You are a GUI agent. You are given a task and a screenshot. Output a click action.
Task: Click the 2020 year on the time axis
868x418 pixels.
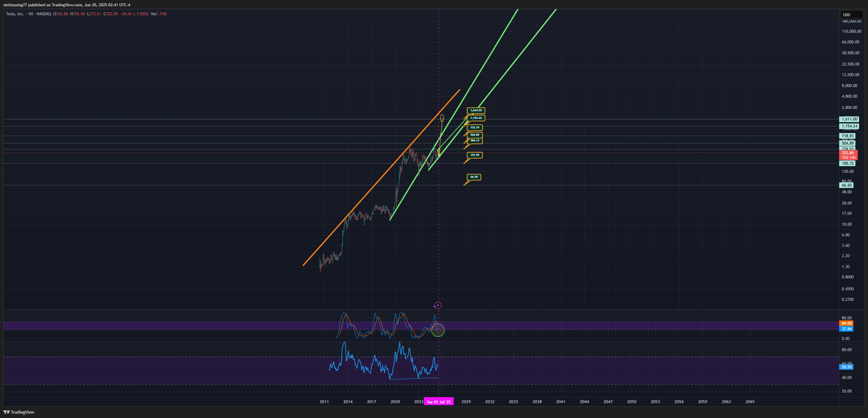[x=395, y=401]
